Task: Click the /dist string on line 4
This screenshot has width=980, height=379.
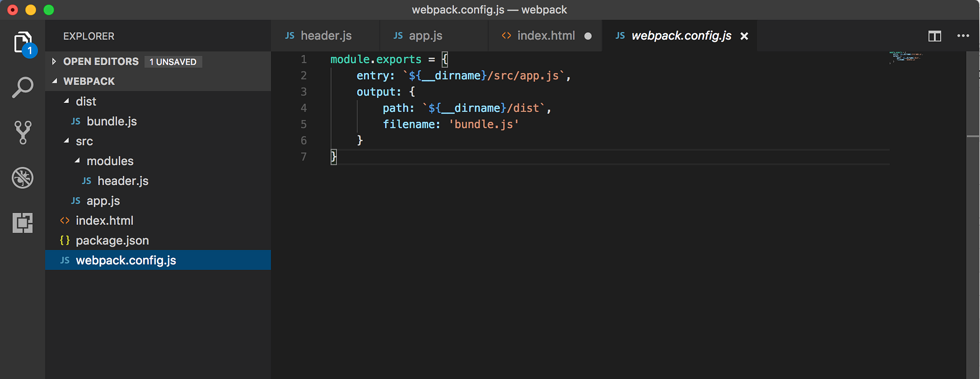Action: pos(523,108)
